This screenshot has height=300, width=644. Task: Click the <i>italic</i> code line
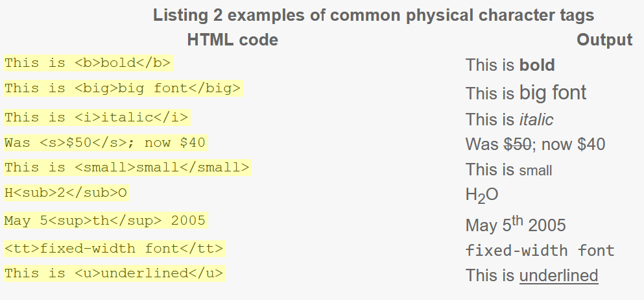[97, 118]
